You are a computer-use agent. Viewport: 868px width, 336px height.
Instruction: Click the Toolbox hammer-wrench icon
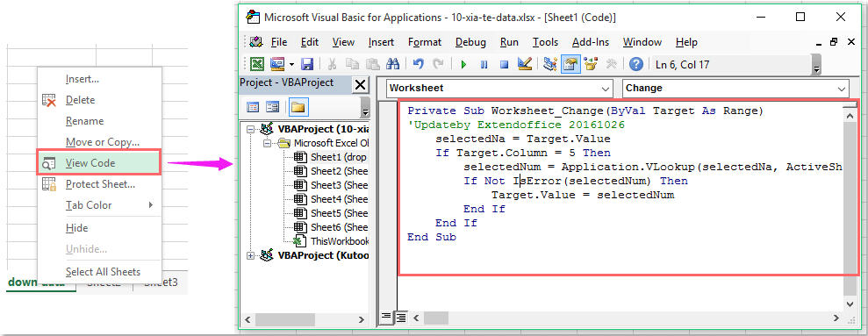(611, 64)
